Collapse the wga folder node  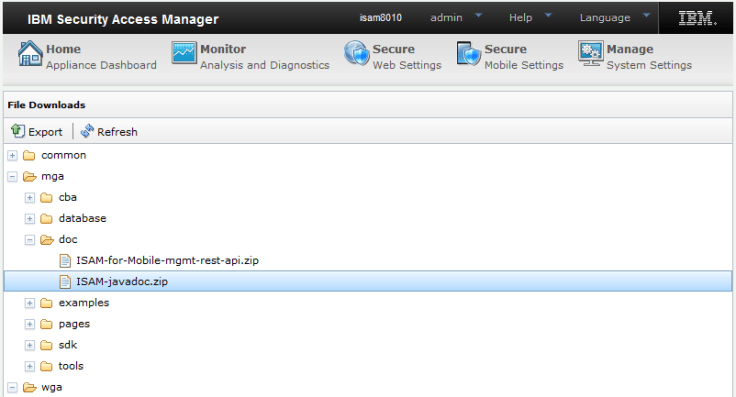coord(13,387)
